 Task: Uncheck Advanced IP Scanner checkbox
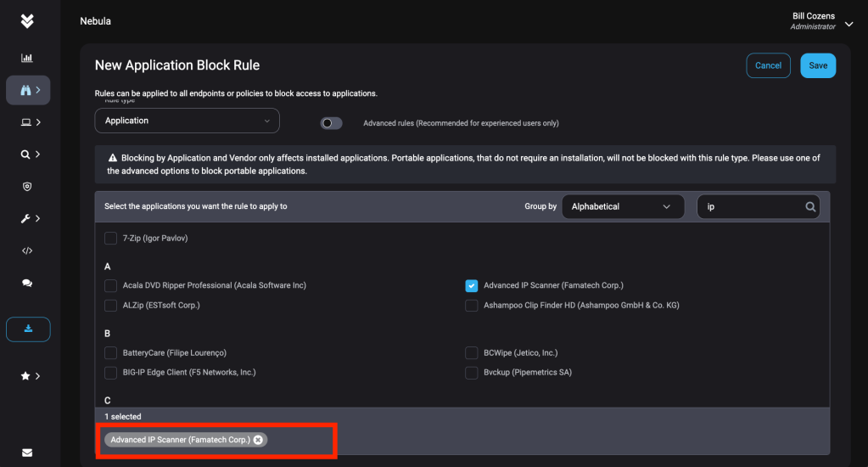[471, 285]
